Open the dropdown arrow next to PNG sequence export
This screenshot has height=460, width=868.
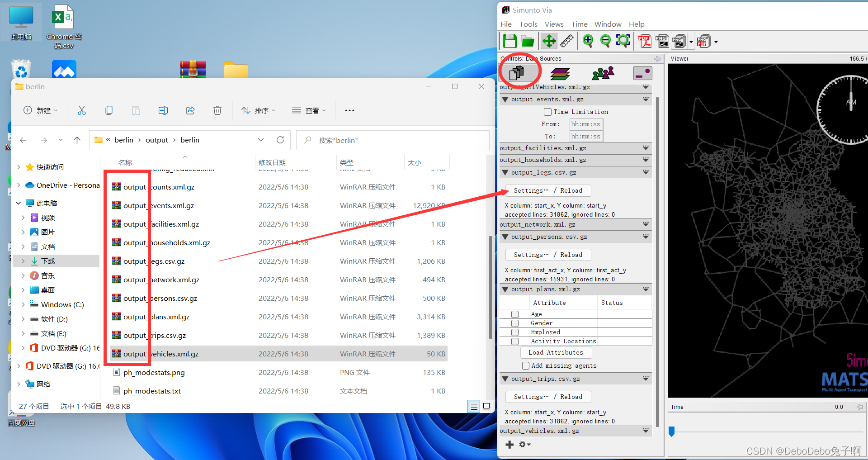pyautogui.click(x=691, y=42)
